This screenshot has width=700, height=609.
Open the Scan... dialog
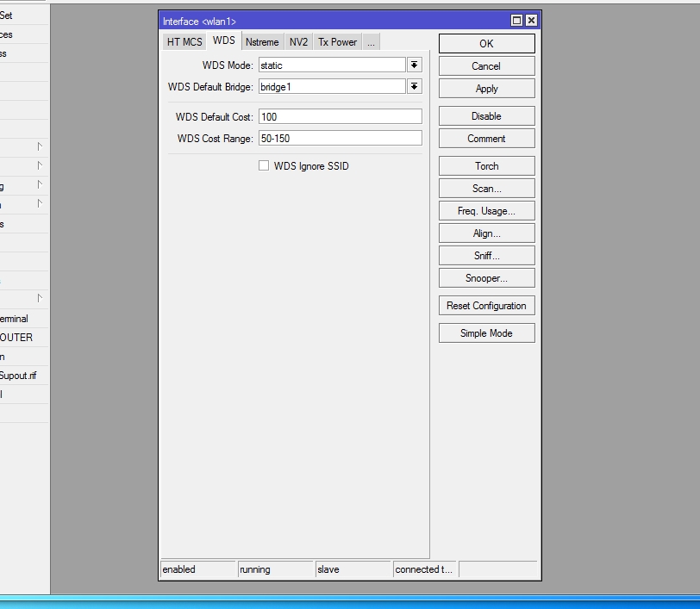click(486, 189)
